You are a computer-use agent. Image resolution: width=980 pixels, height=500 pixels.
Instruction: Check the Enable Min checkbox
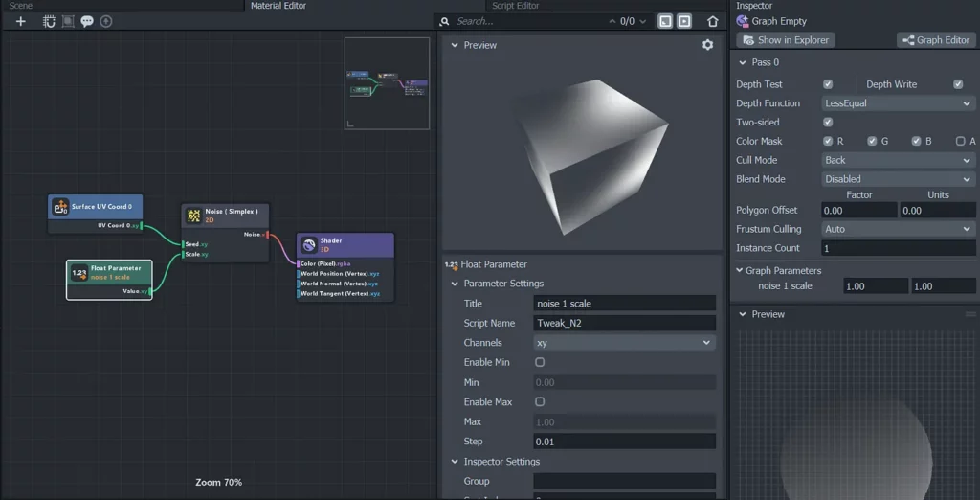540,362
